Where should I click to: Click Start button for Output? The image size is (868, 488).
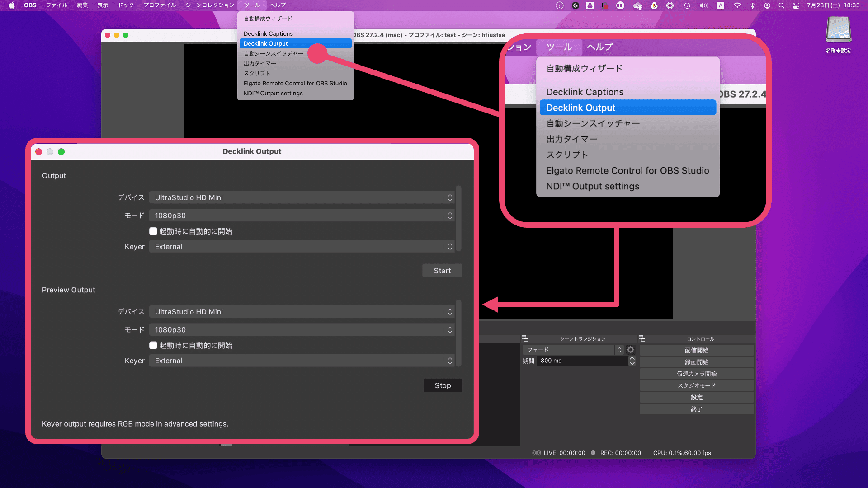pyautogui.click(x=442, y=271)
